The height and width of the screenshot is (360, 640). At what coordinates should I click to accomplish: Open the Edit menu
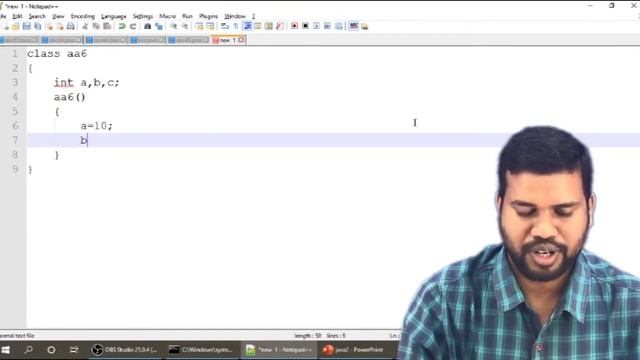tap(18, 16)
